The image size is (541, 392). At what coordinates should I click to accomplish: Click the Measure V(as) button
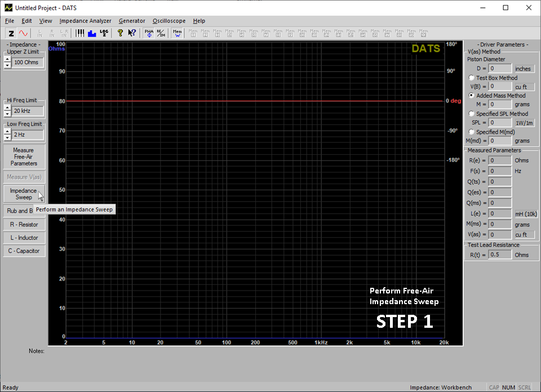tap(24, 177)
